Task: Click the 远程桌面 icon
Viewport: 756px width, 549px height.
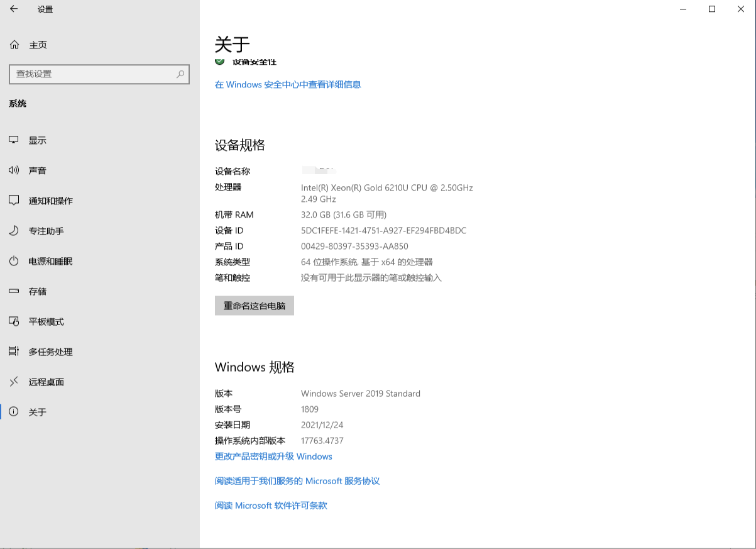Action: (x=14, y=382)
